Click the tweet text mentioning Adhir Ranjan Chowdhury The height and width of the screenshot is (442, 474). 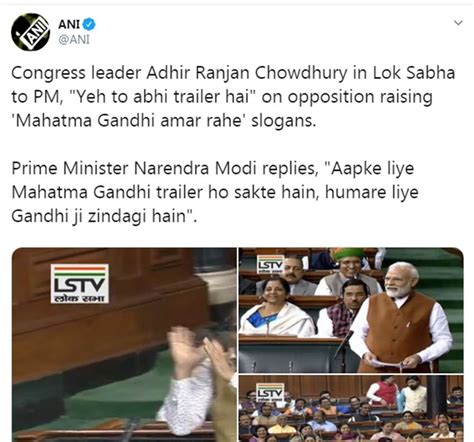pyautogui.click(x=233, y=96)
